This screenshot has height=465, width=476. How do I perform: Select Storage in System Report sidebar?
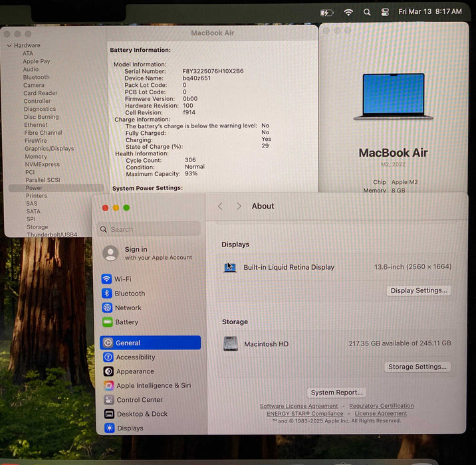pyautogui.click(x=37, y=227)
